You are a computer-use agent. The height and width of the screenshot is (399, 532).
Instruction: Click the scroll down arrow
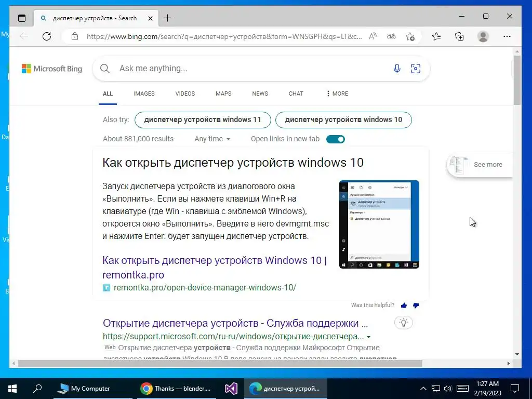tap(517, 354)
